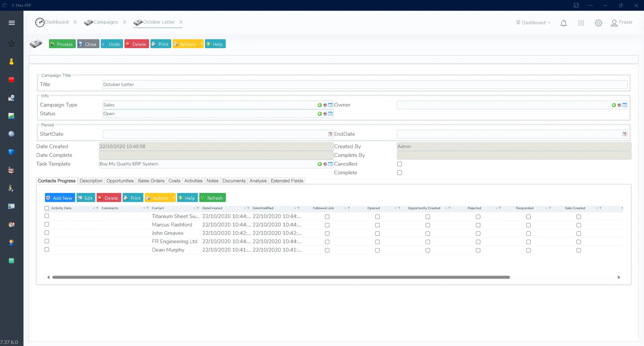Open the favorites star in the sidebar
The image size is (644, 346).
[11, 44]
